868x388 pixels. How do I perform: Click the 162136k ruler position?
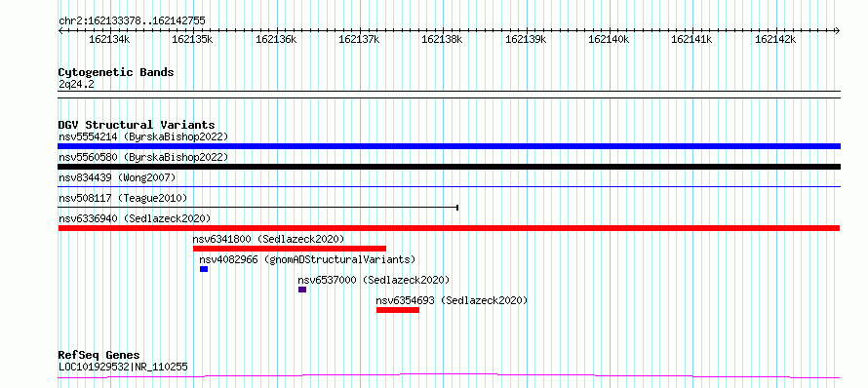[276, 40]
